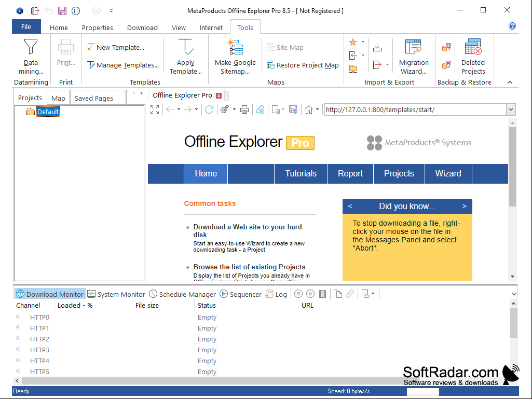Screen dimensions: 532x399
Task: Click the green-arrow restore database icon
Action: [446, 64]
